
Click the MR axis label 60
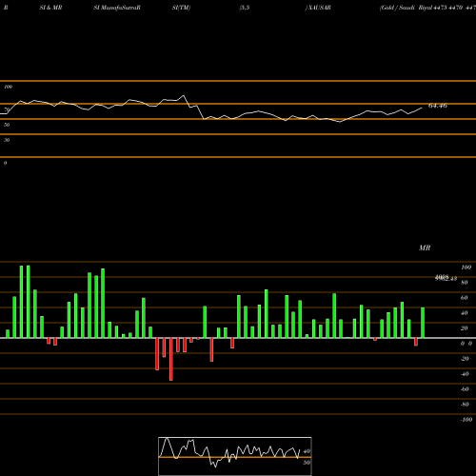click(465, 298)
